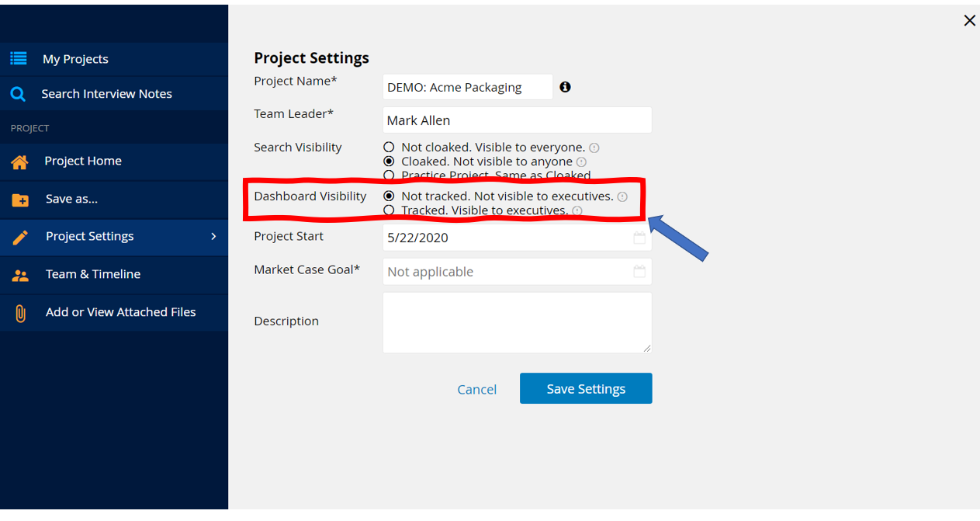This screenshot has height=521, width=980.
Task: Click the Save as folder icon
Action: (20, 200)
